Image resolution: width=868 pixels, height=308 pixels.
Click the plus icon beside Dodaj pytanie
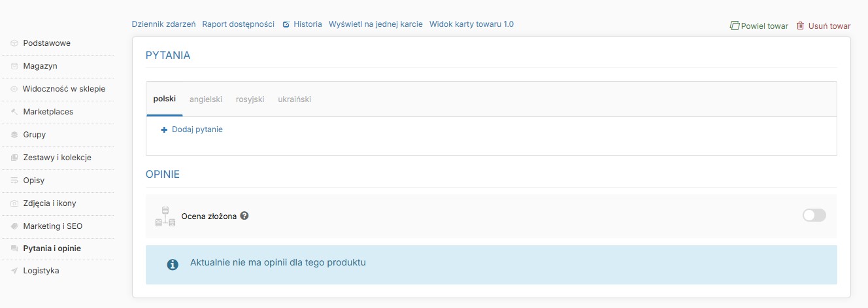[164, 129]
